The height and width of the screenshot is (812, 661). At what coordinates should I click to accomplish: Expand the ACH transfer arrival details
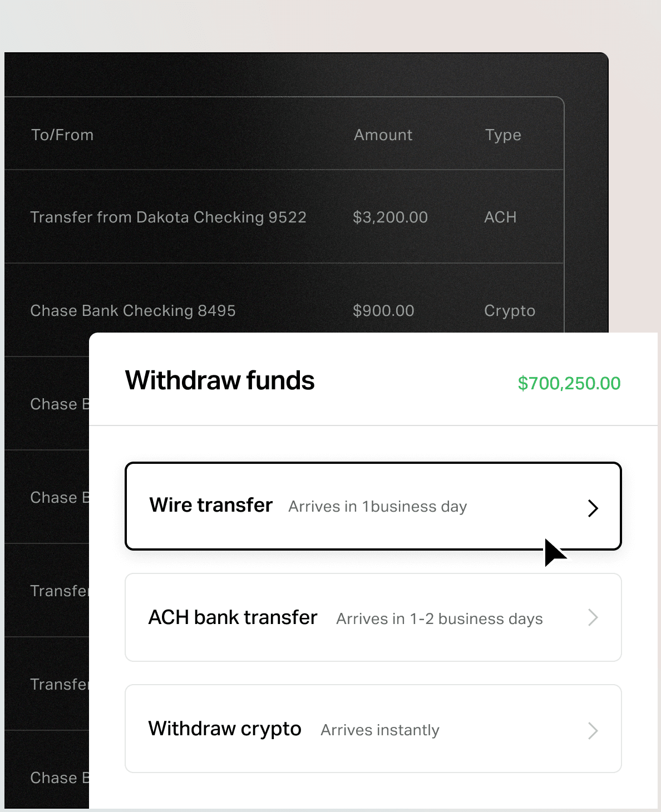coord(439,618)
